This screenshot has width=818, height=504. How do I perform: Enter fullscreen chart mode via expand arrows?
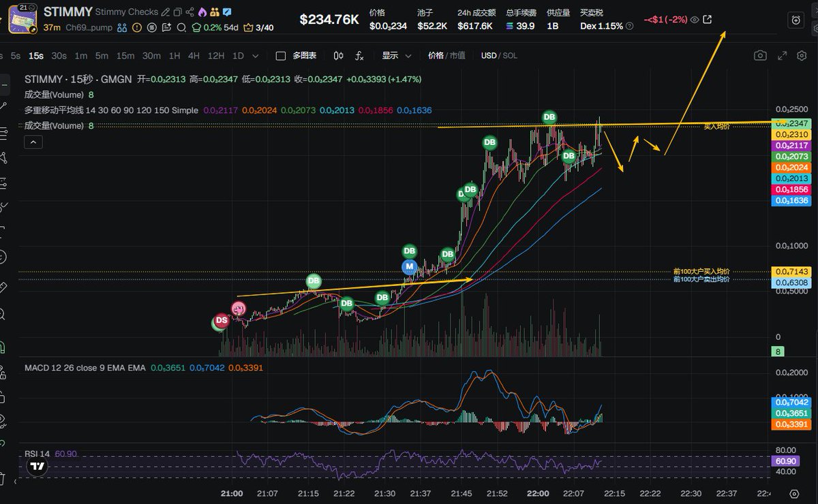pos(783,56)
